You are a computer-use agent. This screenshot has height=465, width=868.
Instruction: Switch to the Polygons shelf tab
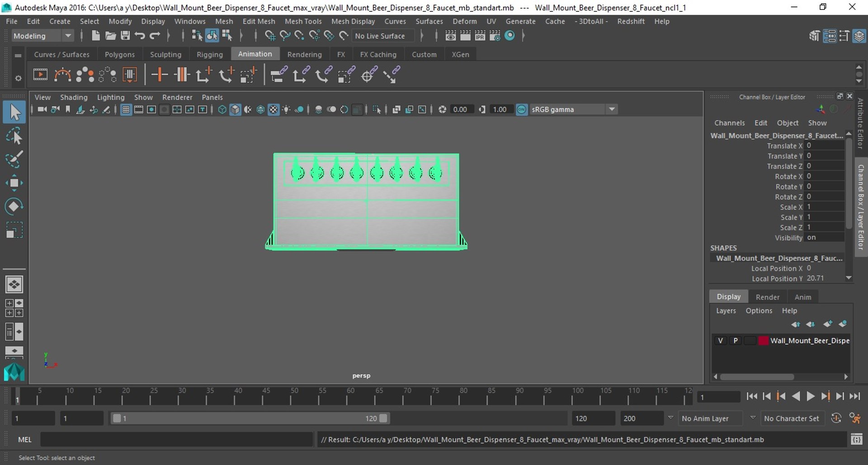[x=120, y=54]
